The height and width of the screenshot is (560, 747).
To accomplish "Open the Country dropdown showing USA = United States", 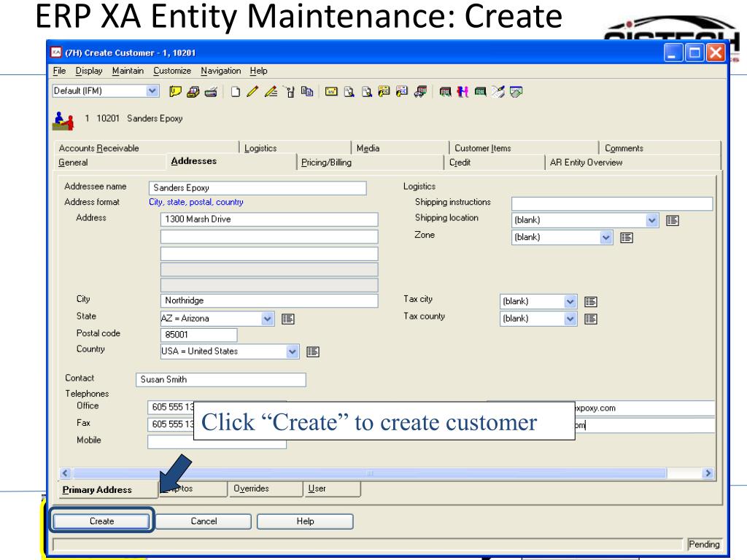I will (292, 352).
